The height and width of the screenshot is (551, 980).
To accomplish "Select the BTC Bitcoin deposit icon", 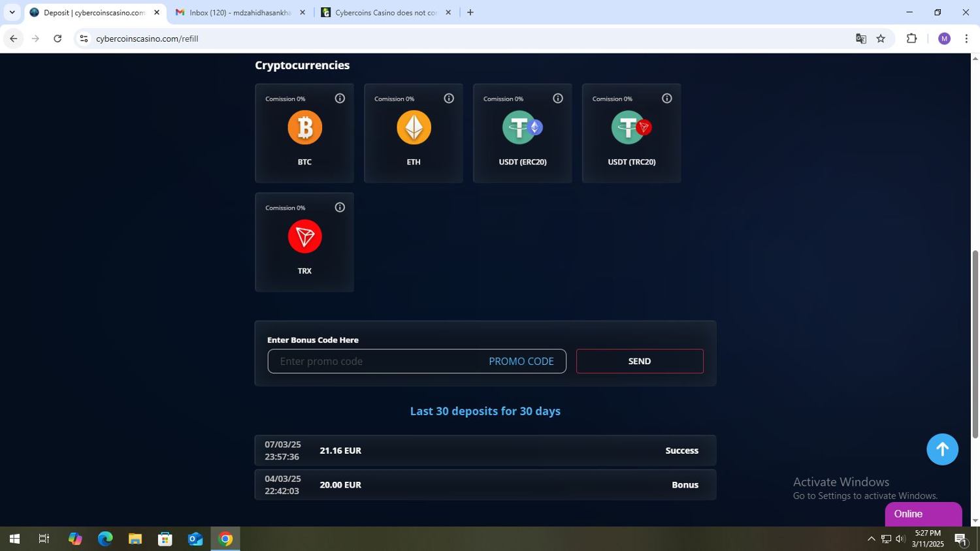I will tap(304, 127).
